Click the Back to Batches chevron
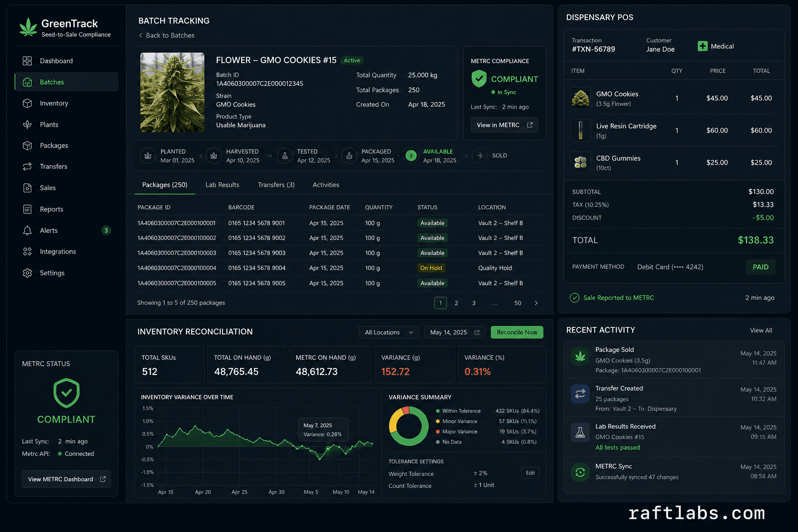The height and width of the screenshot is (532, 798). coord(140,35)
